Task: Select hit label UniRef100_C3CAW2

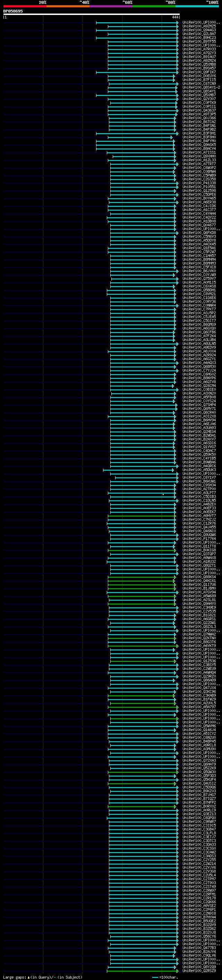Action: tap(199, 852)
